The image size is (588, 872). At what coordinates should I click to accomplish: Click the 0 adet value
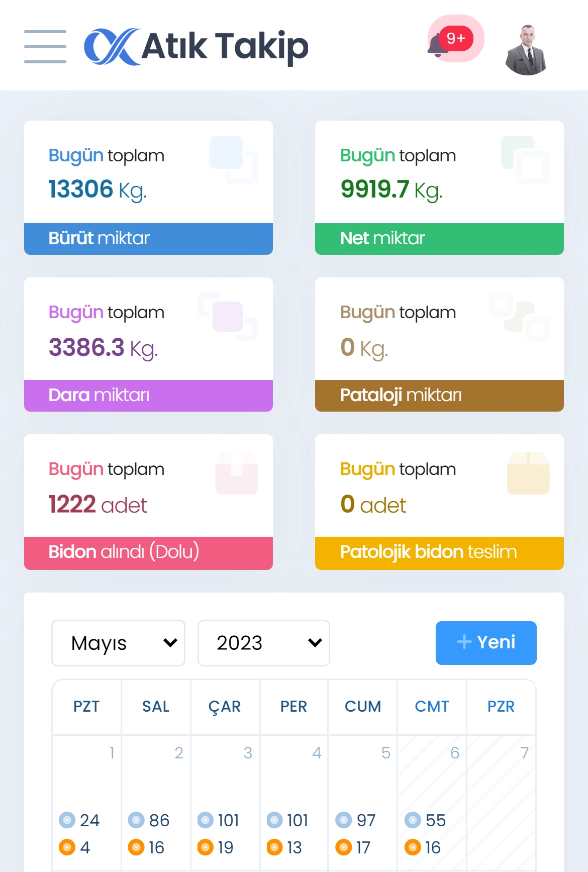[x=373, y=505]
